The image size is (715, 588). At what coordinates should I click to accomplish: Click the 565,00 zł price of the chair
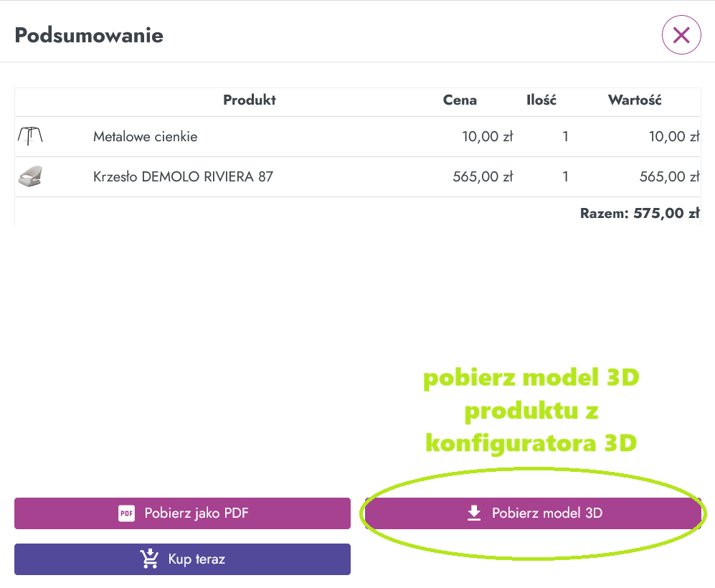point(483,176)
